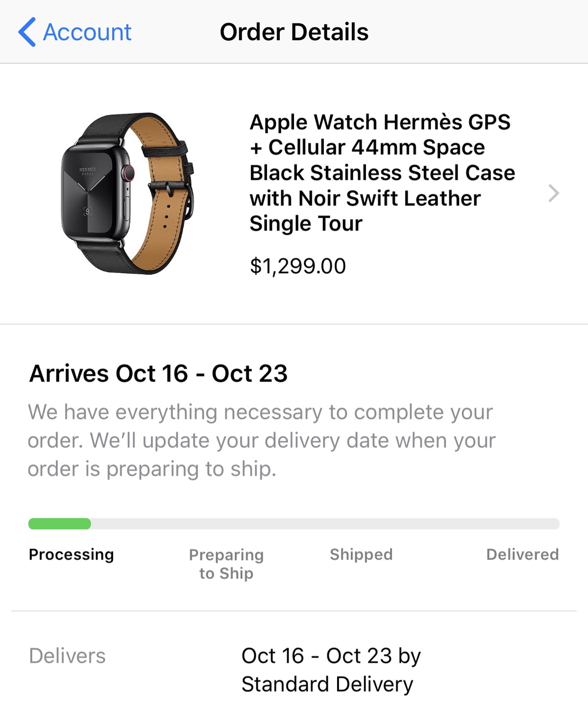Tap the blue back chevron icon
The height and width of the screenshot is (714, 588).
tap(27, 32)
